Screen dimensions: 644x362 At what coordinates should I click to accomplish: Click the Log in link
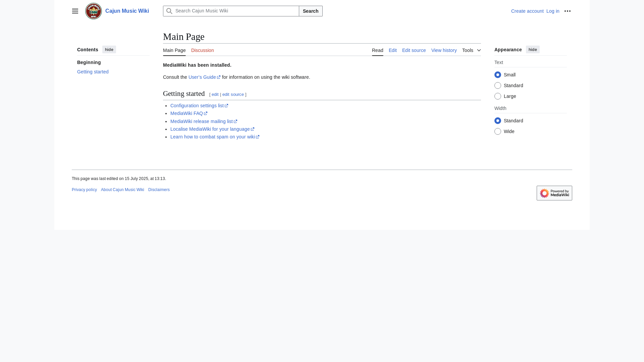pyautogui.click(x=553, y=11)
